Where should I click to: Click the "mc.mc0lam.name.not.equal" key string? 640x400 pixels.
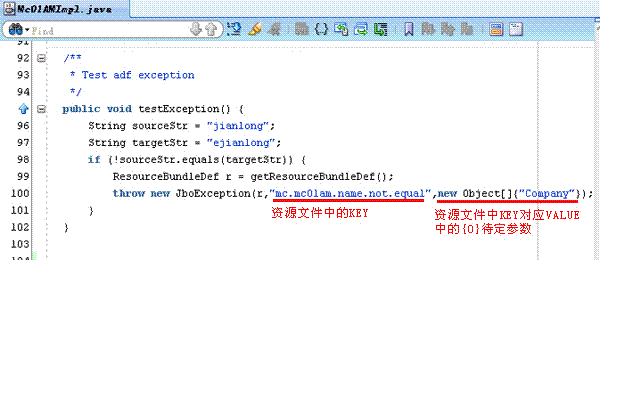pos(350,193)
